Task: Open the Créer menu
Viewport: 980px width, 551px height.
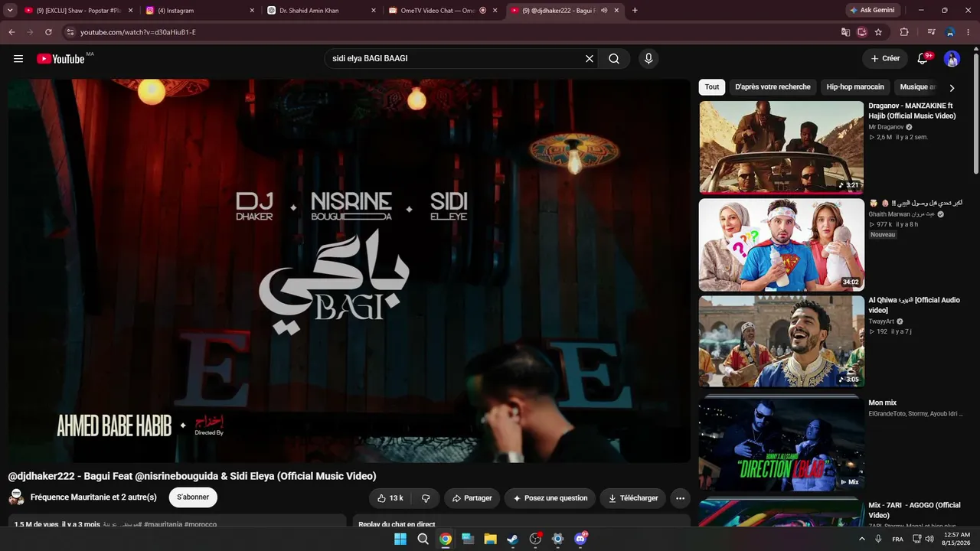Action: (885, 59)
